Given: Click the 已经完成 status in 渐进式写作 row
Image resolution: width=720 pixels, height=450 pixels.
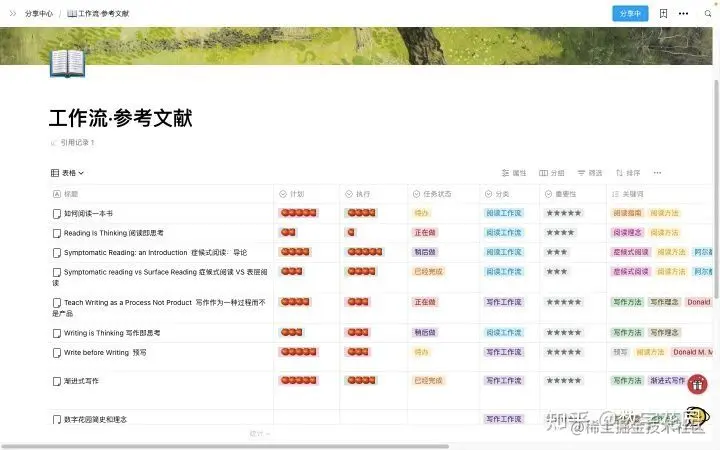Looking at the screenshot, I should click(428, 380).
